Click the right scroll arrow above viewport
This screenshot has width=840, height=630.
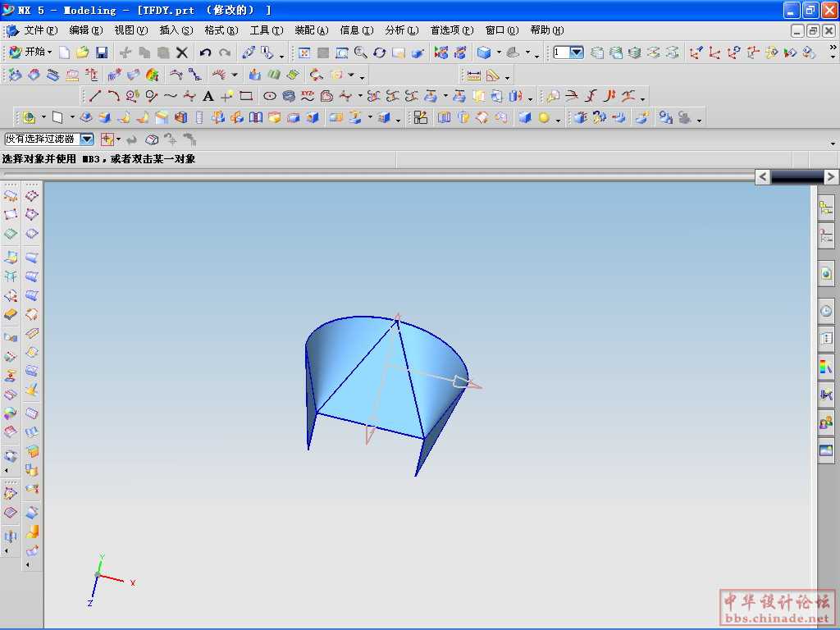pos(831,176)
